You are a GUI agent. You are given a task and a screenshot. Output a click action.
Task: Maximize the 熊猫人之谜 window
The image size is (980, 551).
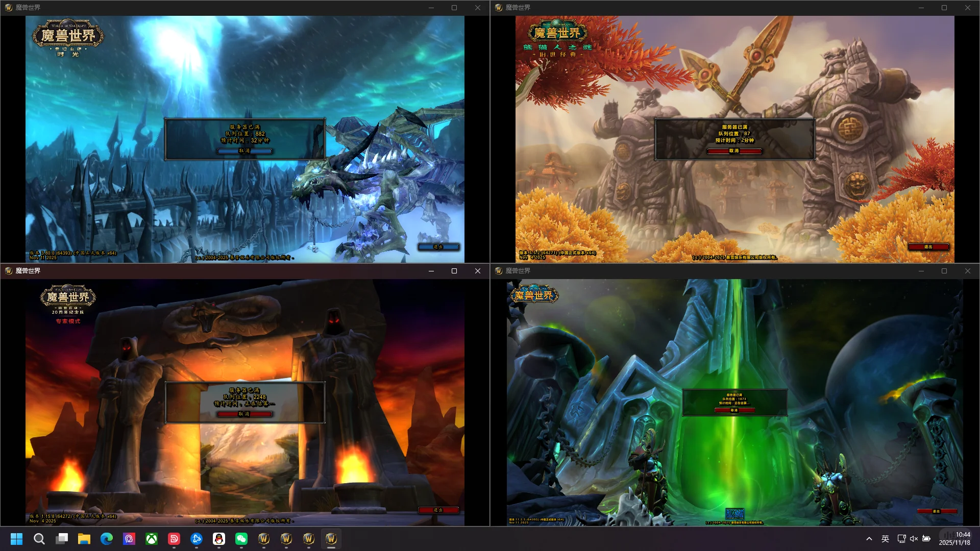pyautogui.click(x=944, y=8)
